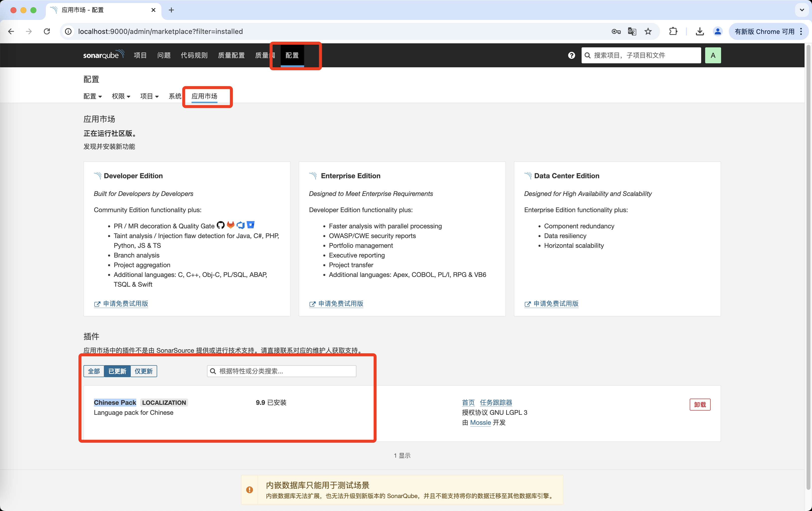Image resolution: width=812 pixels, height=511 pixels.
Task: Click the Data Center Edition logo icon
Action: pyautogui.click(x=528, y=175)
